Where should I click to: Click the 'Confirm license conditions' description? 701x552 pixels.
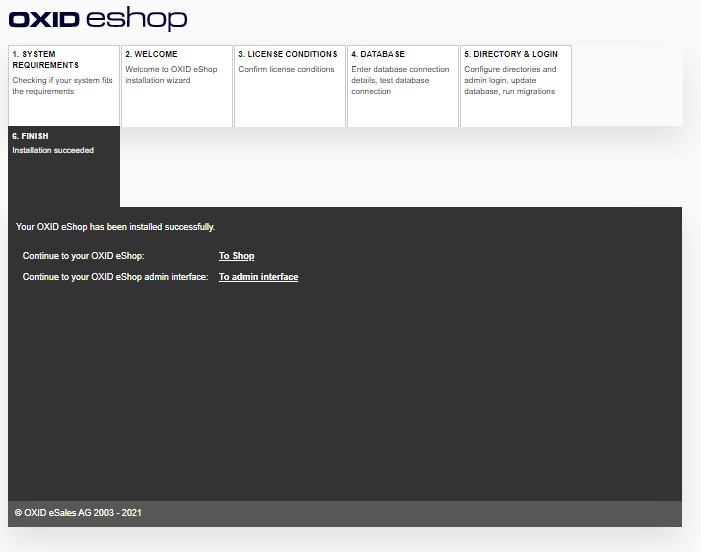point(286,70)
